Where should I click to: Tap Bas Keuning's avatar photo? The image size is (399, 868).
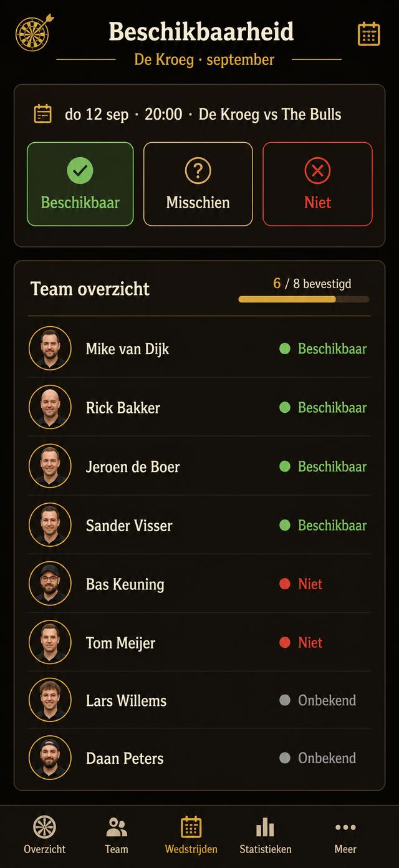[x=50, y=584]
